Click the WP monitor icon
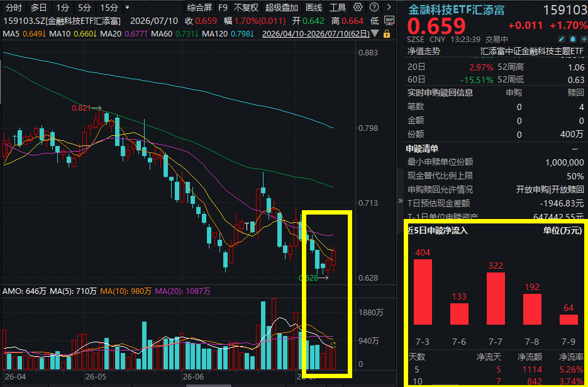Screen dimensions: 588x387 [x=390, y=21]
